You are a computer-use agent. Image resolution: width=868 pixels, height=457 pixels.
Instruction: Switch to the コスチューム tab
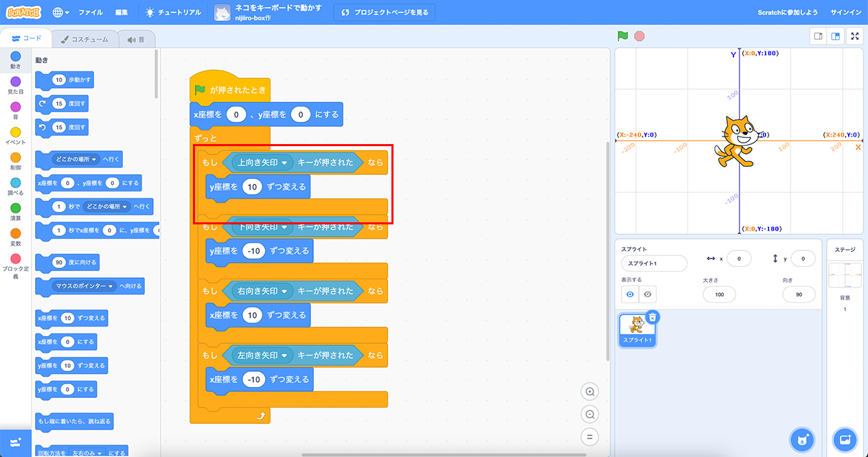tap(84, 39)
